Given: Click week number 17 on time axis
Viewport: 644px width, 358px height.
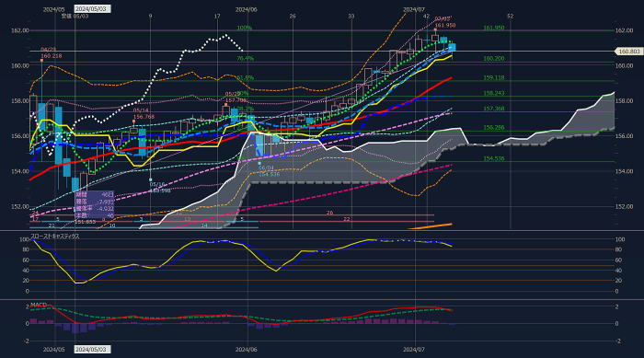Looking at the screenshot, I should pos(217,16).
